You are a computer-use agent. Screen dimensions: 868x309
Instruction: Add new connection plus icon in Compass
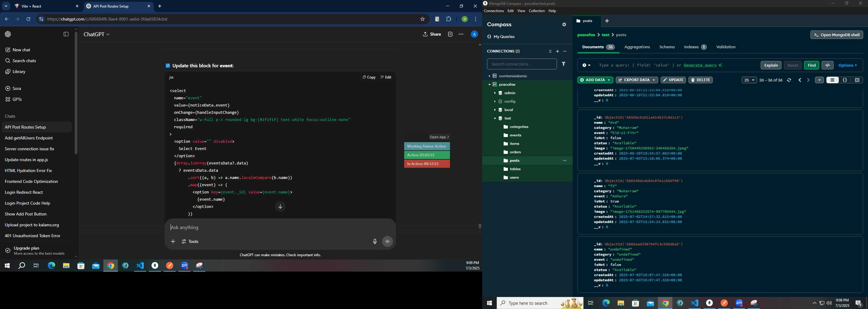(557, 51)
